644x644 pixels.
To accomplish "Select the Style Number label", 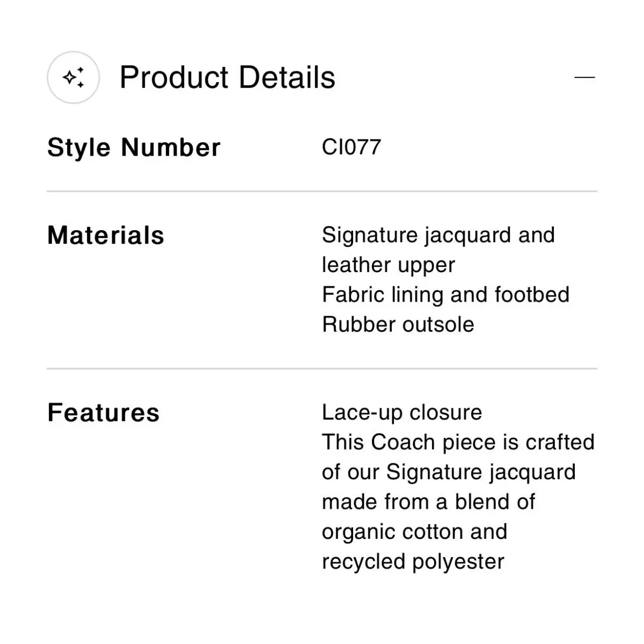I will [x=134, y=147].
